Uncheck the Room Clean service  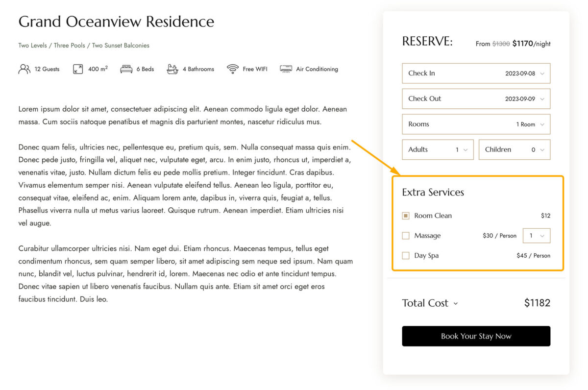click(x=406, y=216)
